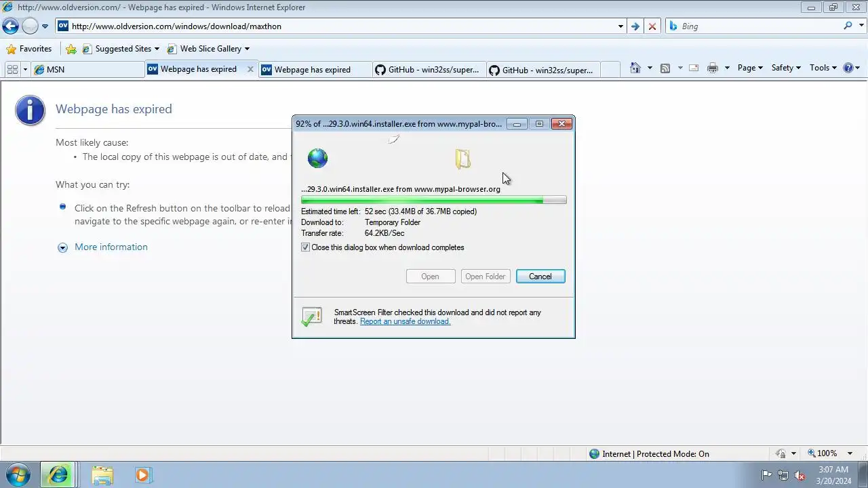Stop page loading with the red X
This screenshot has height=488, width=868.
click(x=652, y=26)
